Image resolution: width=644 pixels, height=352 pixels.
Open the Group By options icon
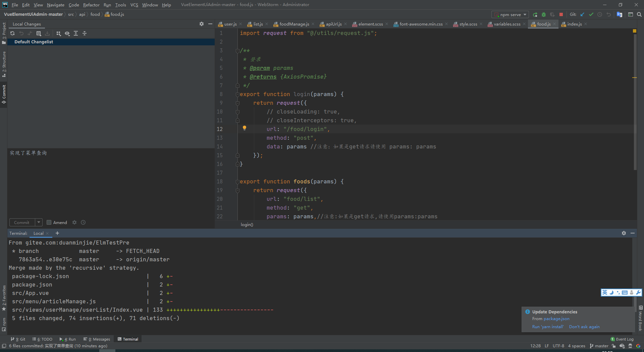pyautogui.click(x=58, y=33)
